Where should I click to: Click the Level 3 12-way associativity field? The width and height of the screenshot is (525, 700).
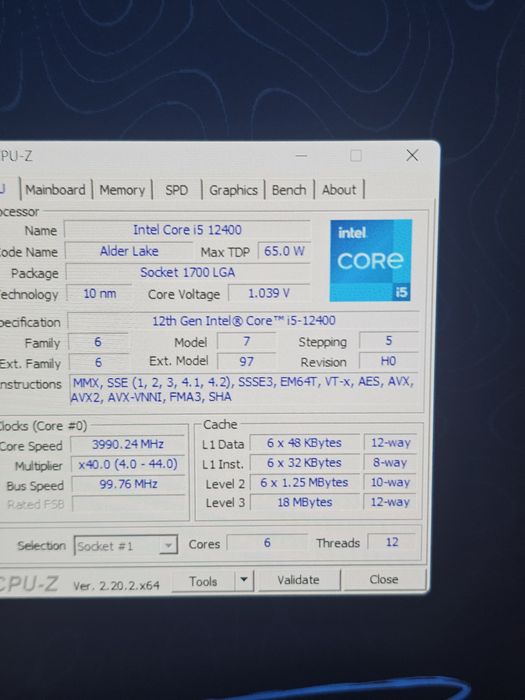(390, 502)
